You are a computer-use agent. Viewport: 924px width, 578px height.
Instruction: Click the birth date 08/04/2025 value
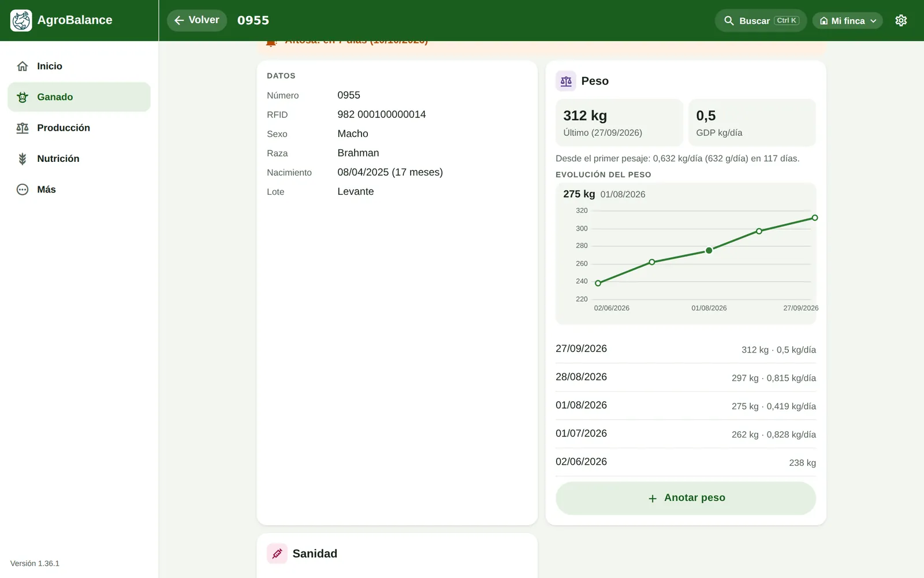click(390, 172)
